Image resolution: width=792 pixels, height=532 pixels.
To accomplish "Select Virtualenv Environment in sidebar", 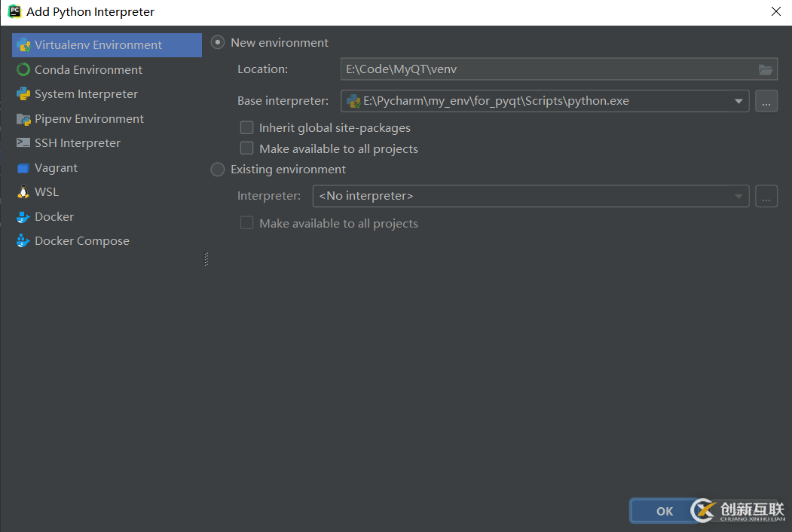I will pyautogui.click(x=106, y=45).
